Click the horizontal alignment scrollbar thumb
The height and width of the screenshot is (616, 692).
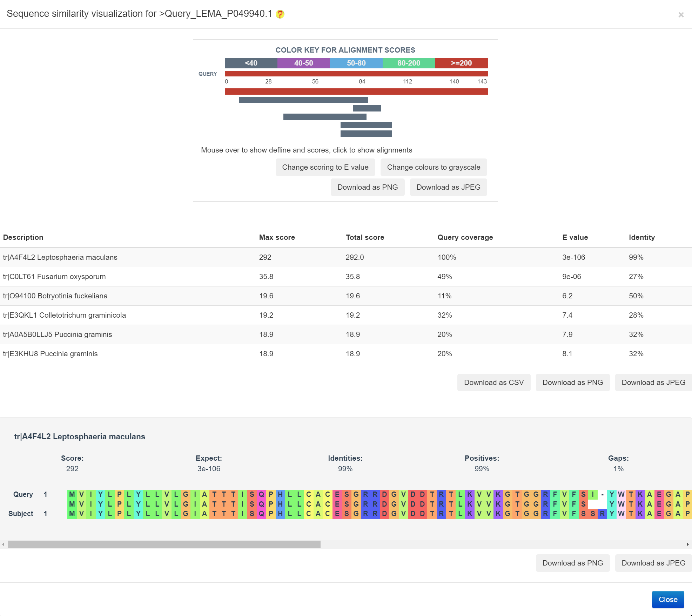(x=164, y=544)
